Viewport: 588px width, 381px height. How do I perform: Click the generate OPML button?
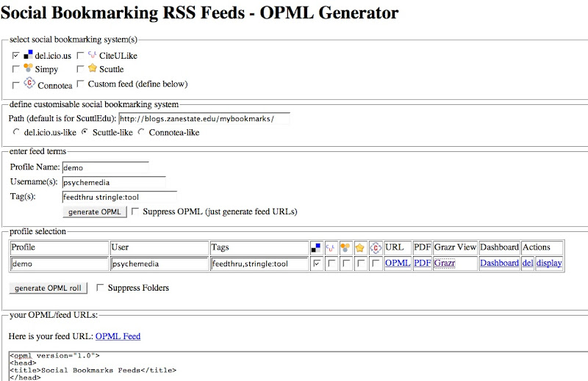95,211
